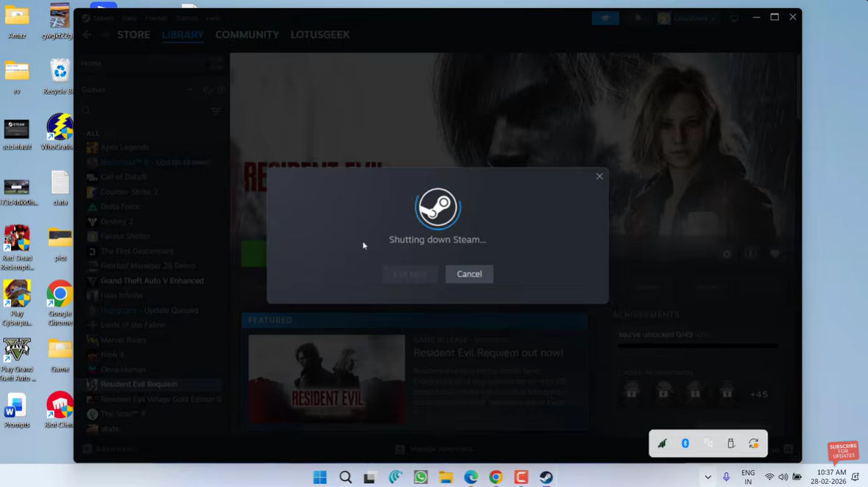Toggle the microphone icon in system tray
This screenshot has height=487, width=868.
[x=726, y=477]
